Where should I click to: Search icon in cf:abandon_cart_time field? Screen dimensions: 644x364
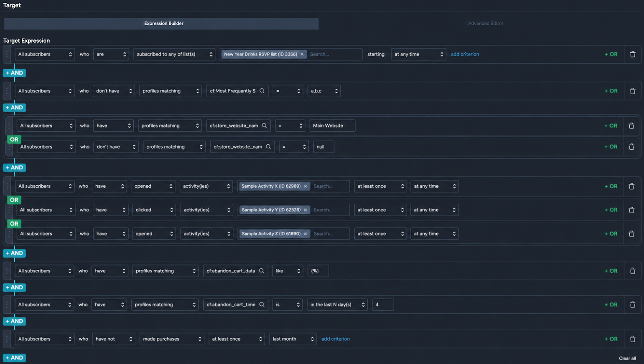point(262,305)
